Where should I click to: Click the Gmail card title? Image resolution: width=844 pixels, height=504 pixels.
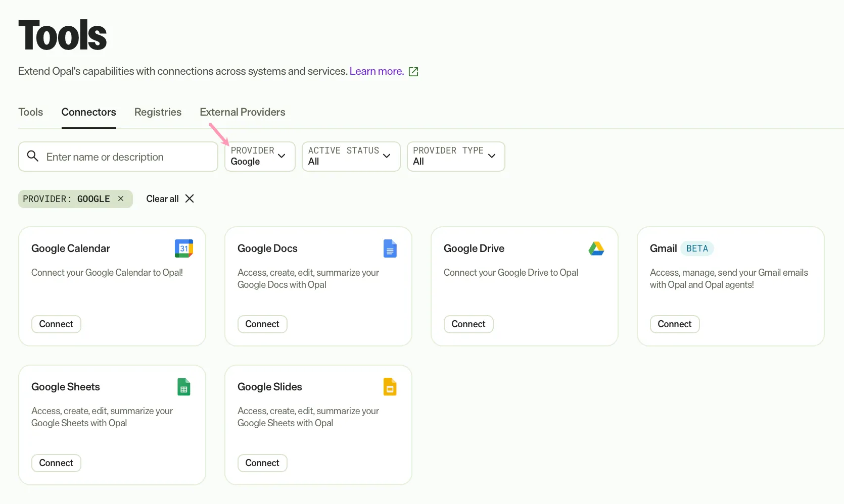(663, 248)
